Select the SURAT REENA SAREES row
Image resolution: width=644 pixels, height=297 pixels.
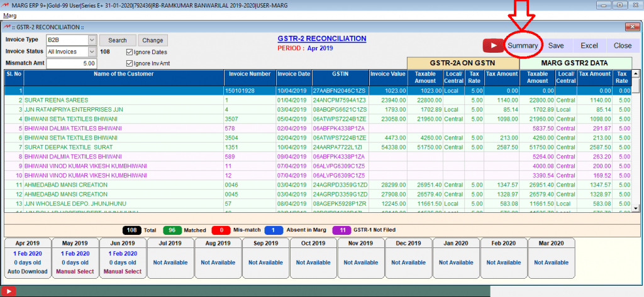(x=318, y=100)
